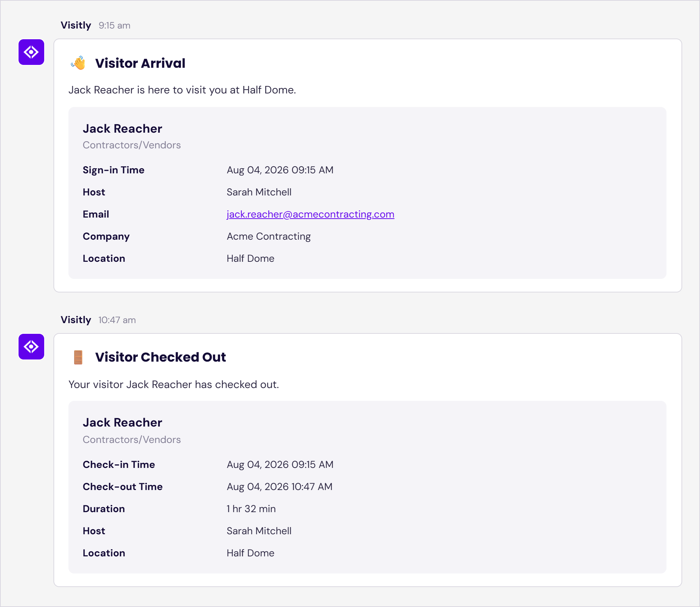Click the Visitly sender name at 10:47 am
The height and width of the screenshot is (607, 700).
76,320
